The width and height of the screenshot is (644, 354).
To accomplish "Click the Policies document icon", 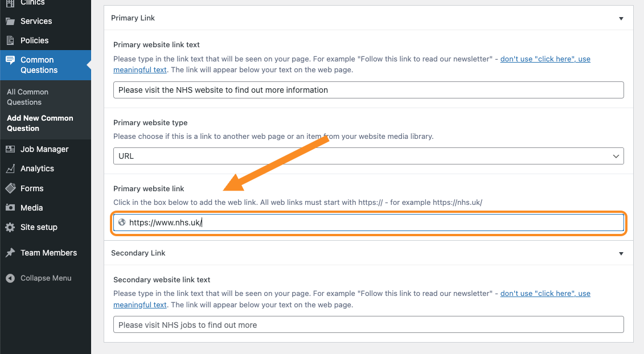I will click(x=10, y=40).
